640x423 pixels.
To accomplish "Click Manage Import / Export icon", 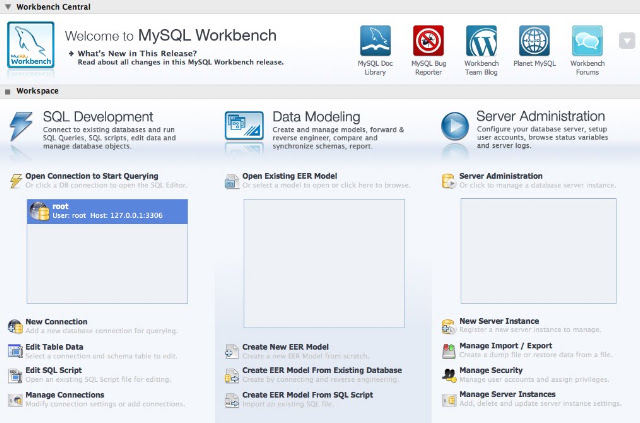I will click(x=449, y=351).
